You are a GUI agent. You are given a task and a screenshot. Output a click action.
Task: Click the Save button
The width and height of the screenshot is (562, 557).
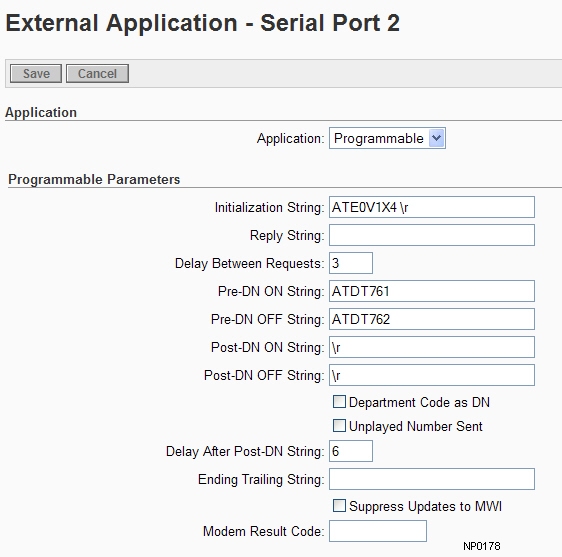[x=36, y=73]
